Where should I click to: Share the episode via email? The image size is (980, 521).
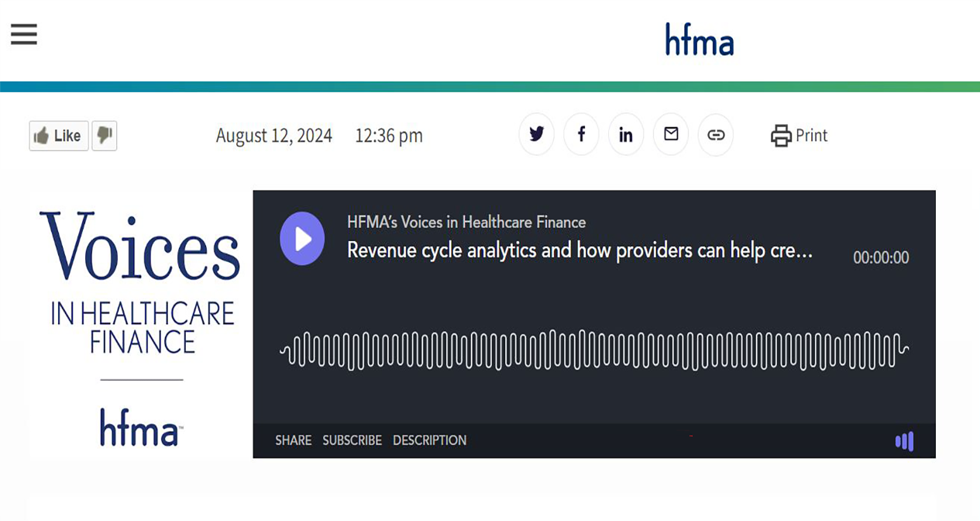[671, 134]
